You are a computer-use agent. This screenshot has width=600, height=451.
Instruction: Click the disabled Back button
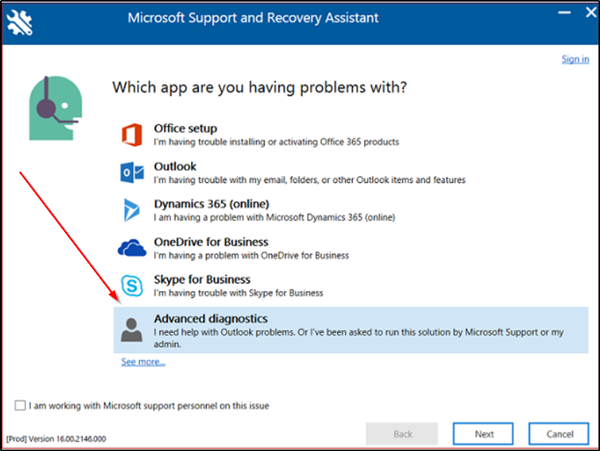click(402, 433)
